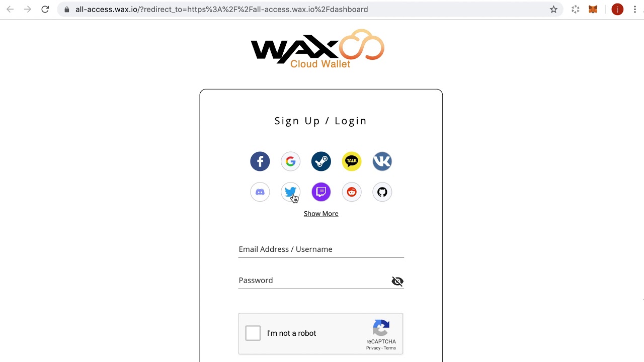Focus the Email Address / Username field
This screenshot has width=644, height=362.
pos(321,249)
